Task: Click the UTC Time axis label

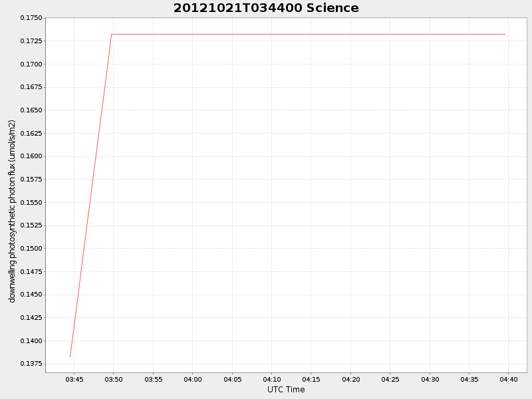Action: [286, 390]
